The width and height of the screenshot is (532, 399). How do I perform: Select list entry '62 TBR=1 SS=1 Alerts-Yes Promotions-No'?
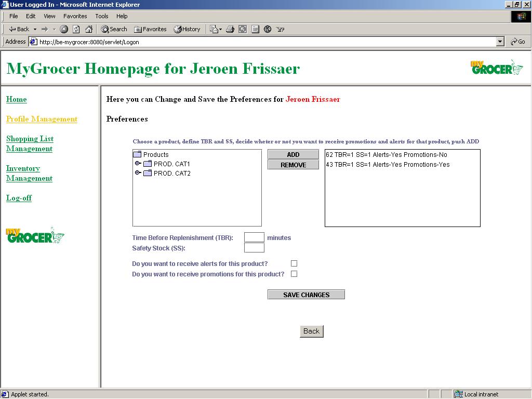(387, 155)
